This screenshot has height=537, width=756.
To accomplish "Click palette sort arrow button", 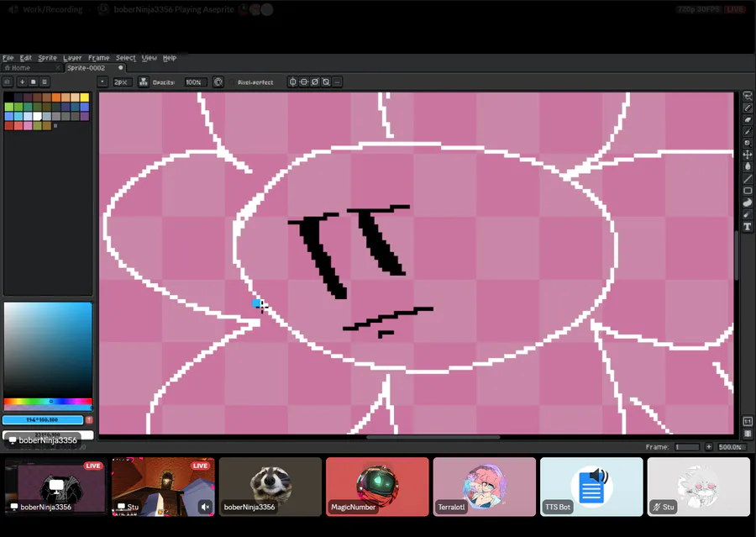I will click(x=22, y=82).
